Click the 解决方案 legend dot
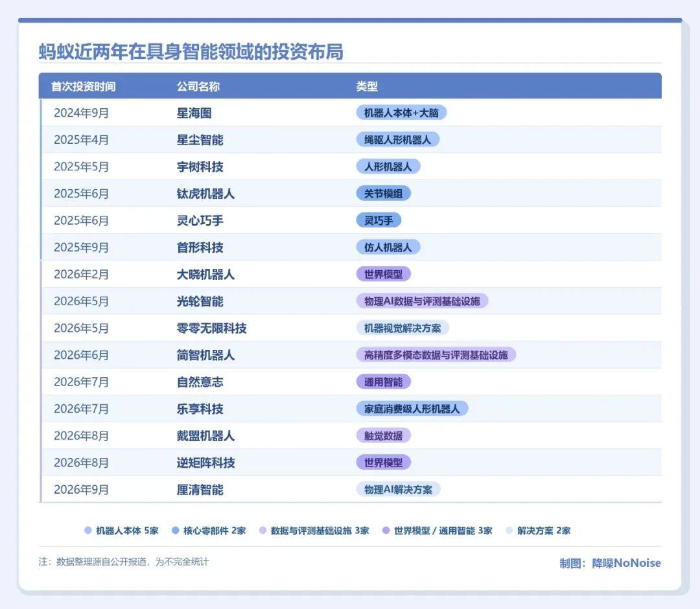 [x=509, y=530]
